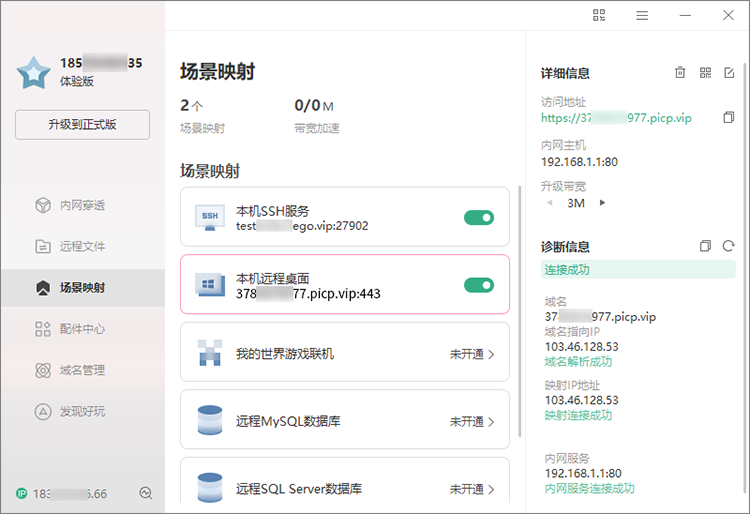
Task: Go to 远程文件 in sidebar
Action: pos(82,246)
